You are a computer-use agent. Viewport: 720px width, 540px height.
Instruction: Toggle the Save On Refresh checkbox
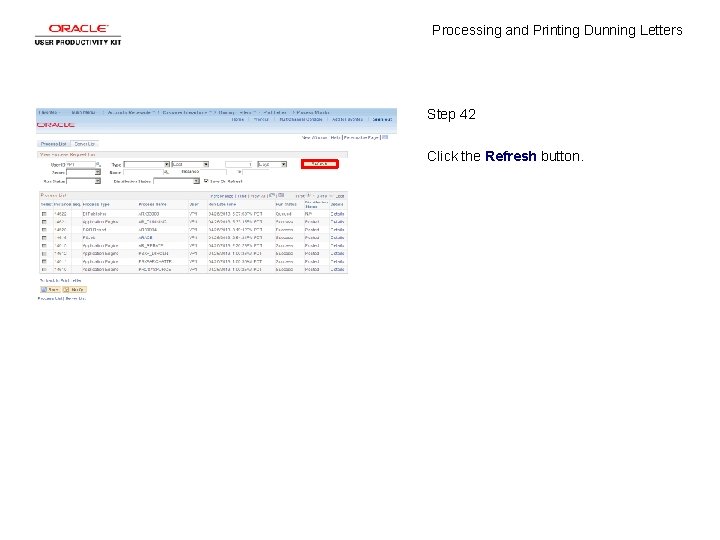[x=206, y=180]
